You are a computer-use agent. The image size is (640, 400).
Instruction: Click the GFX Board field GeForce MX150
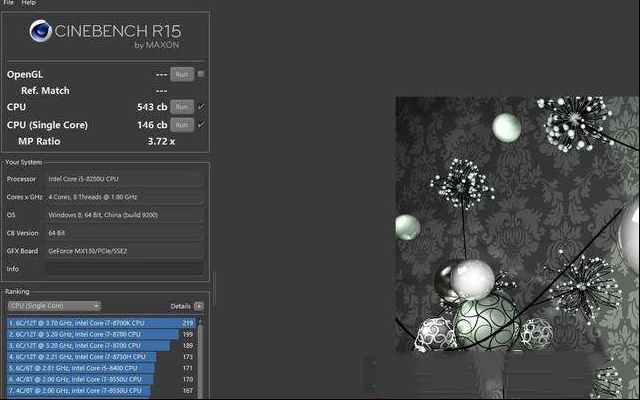pyautogui.click(x=124, y=251)
